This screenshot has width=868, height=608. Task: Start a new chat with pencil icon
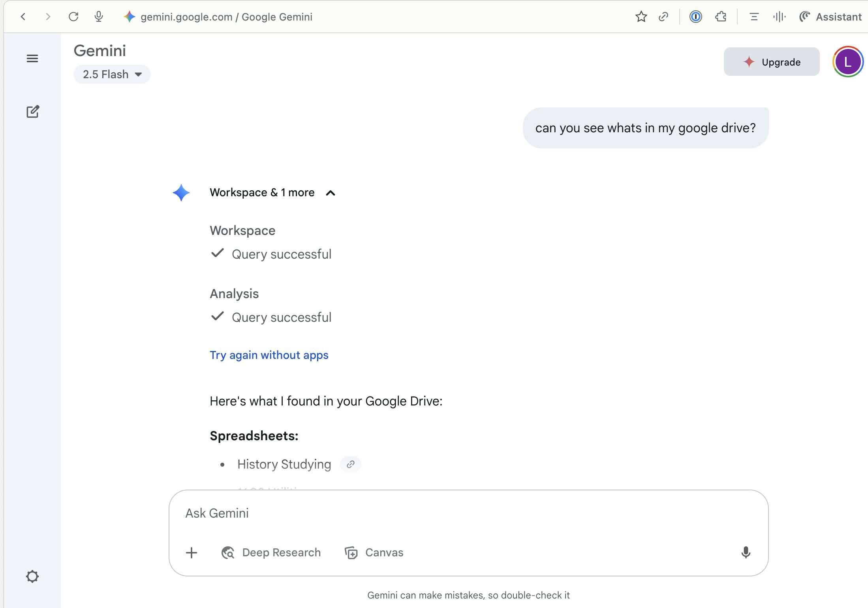click(33, 112)
